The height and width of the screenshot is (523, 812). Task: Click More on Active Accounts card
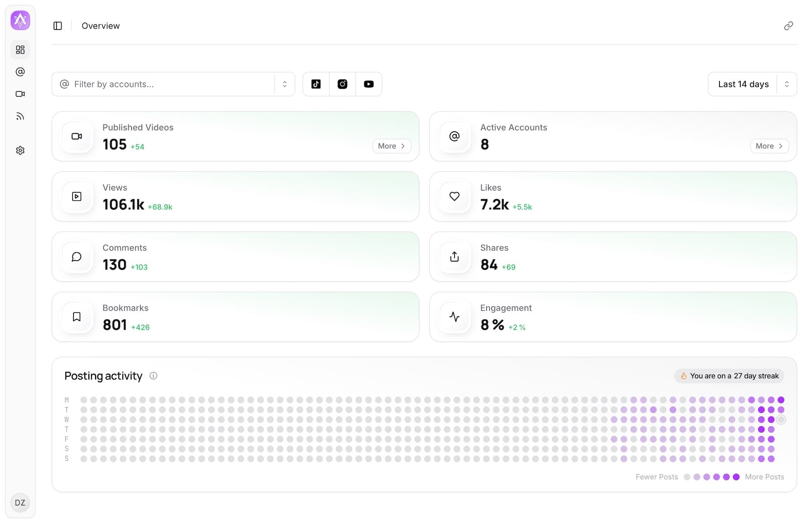770,146
